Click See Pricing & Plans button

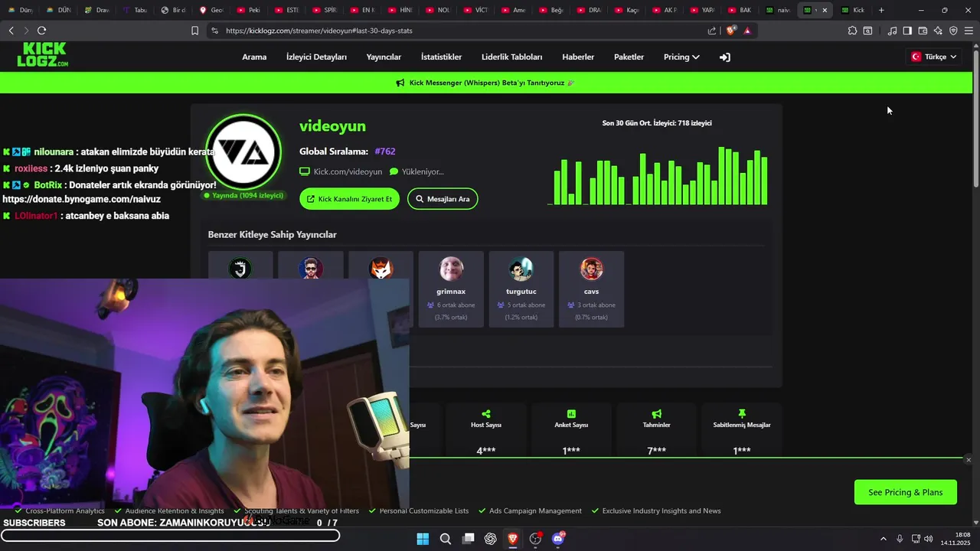[x=906, y=492]
